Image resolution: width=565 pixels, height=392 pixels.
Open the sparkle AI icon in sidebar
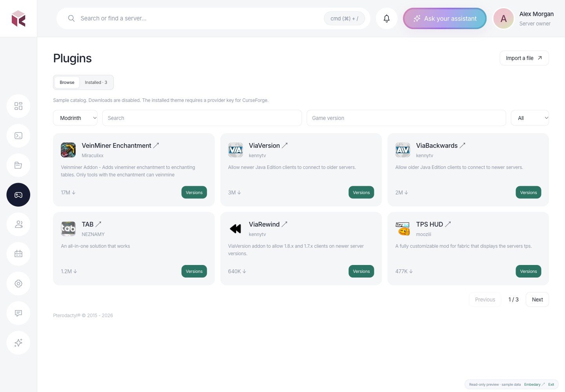[18, 343]
